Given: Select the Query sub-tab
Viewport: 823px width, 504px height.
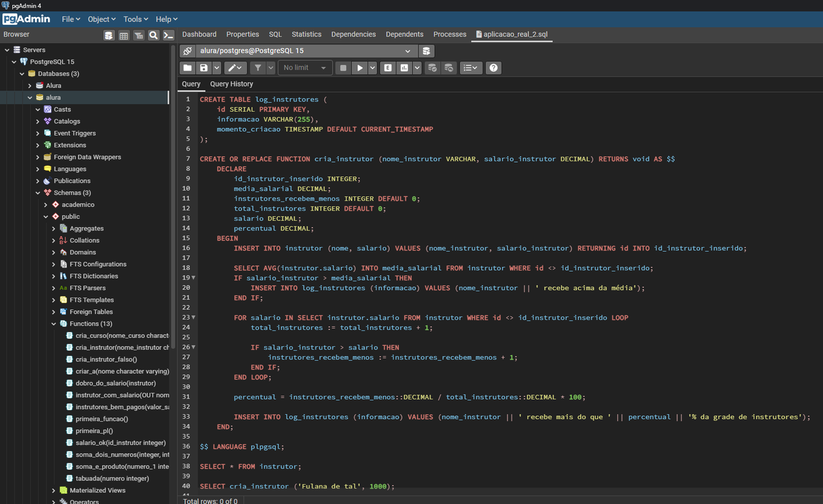Looking at the screenshot, I should pos(191,84).
